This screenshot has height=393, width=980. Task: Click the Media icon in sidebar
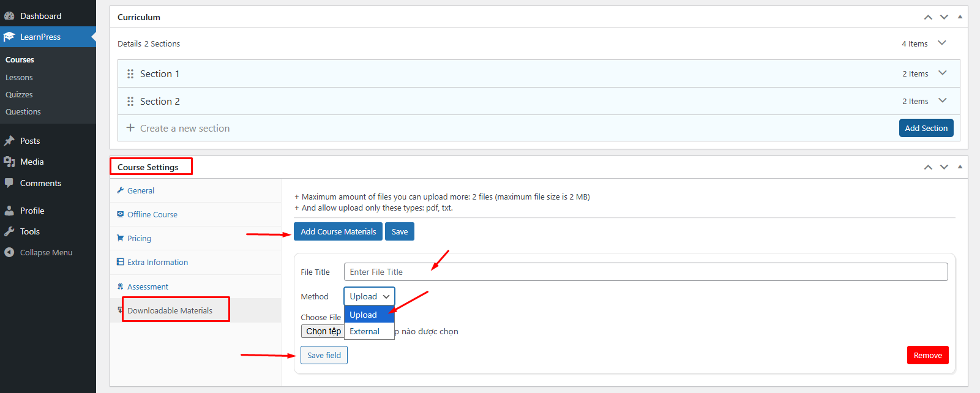(9, 162)
